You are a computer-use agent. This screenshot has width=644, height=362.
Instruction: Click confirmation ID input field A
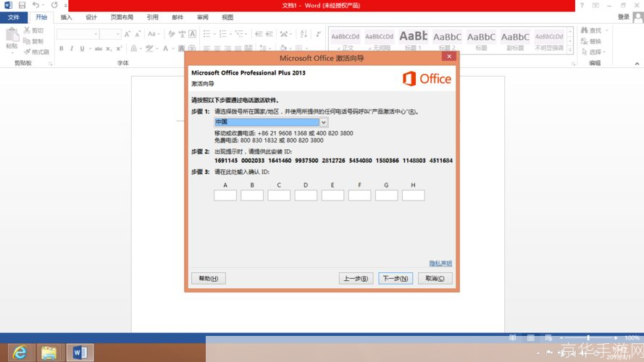pos(225,195)
